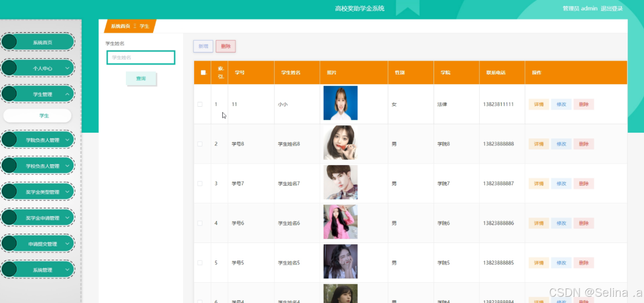
Task: Open the 系统首页 sidebar item
Action: pos(38,42)
